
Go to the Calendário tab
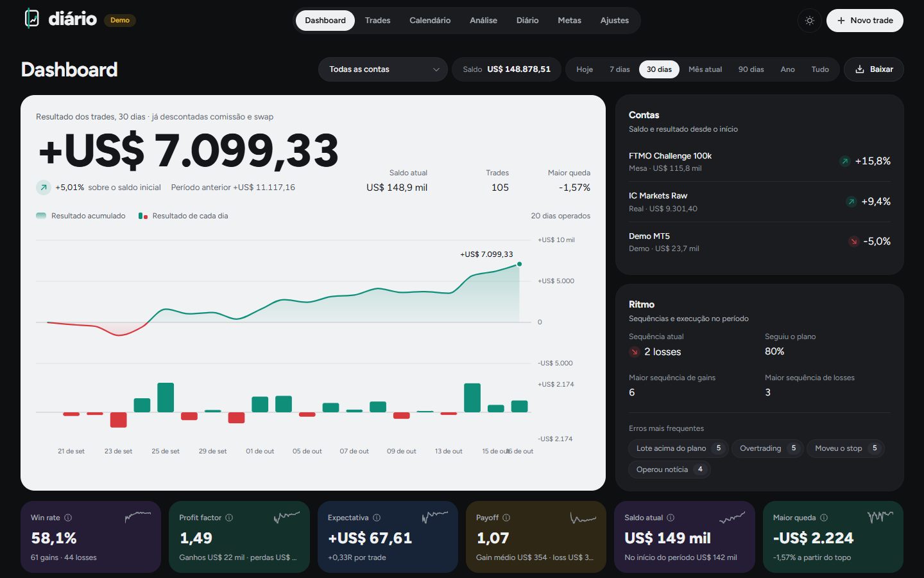click(430, 21)
